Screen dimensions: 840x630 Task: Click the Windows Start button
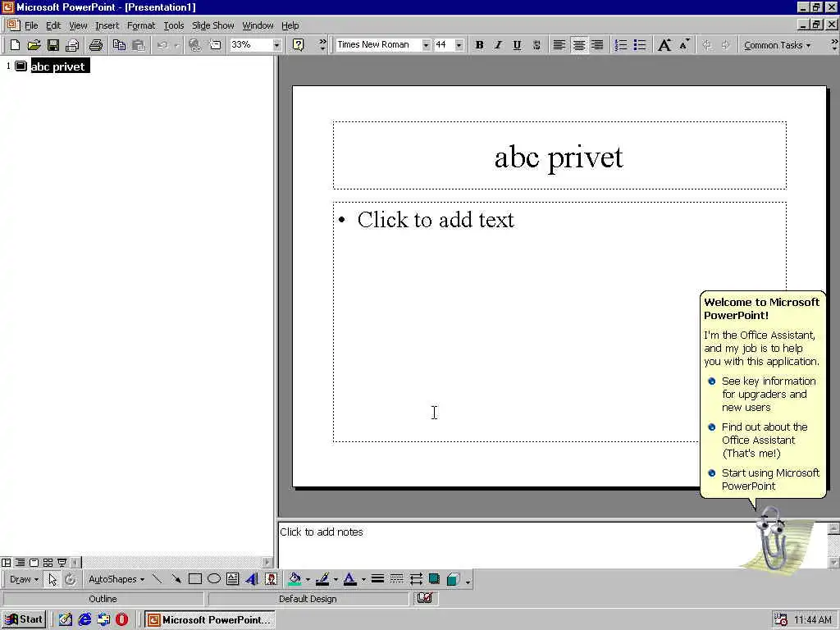[x=24, y=619]
